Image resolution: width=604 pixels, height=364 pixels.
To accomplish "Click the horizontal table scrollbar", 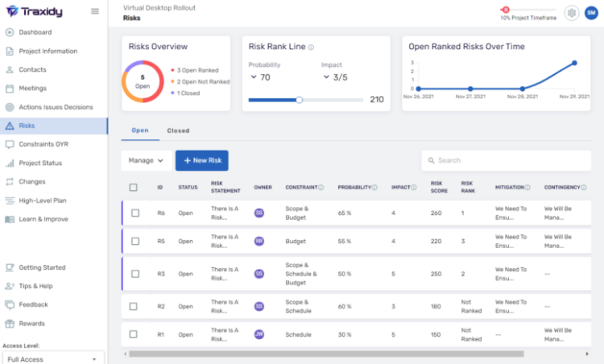I will coord(326,354).
